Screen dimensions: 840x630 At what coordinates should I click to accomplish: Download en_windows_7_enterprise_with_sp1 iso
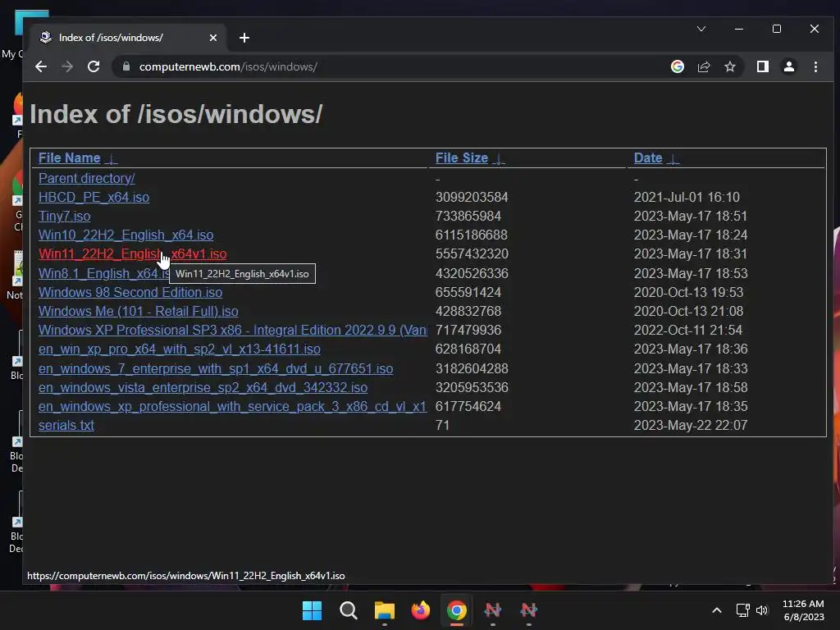click(x=216, y=368)
